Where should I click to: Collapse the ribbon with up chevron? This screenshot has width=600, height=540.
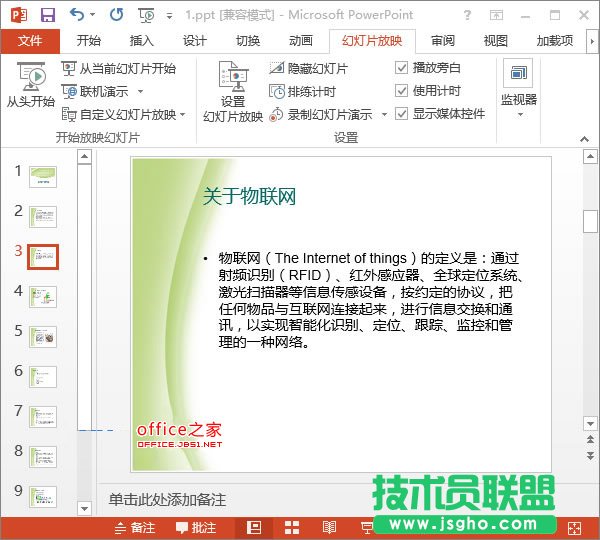[584, 139]
